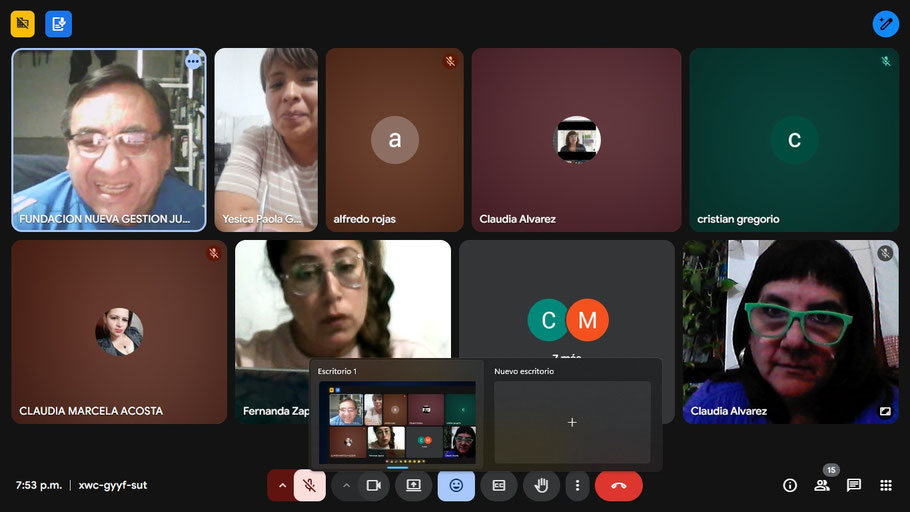Unmute the microphone in the call bar
Viewport: 910px width, 512px height.
(310, 485)
